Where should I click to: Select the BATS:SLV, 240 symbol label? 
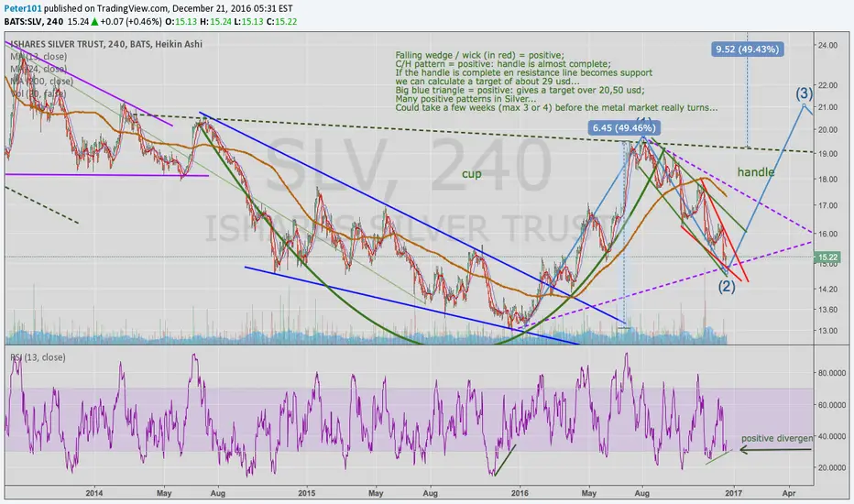point(33,22)
